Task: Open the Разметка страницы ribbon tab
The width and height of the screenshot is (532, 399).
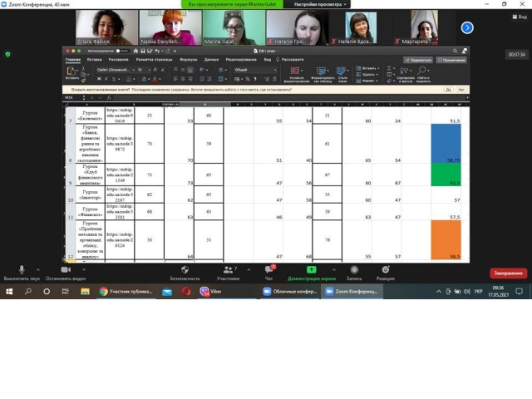Action: tap(154, 59)
